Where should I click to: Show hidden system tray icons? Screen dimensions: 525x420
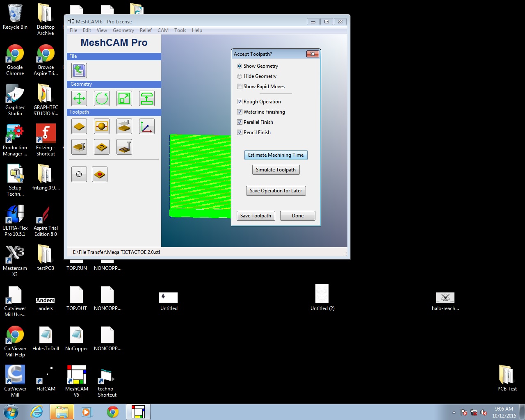pyautogui.click(x=454, y=412)
